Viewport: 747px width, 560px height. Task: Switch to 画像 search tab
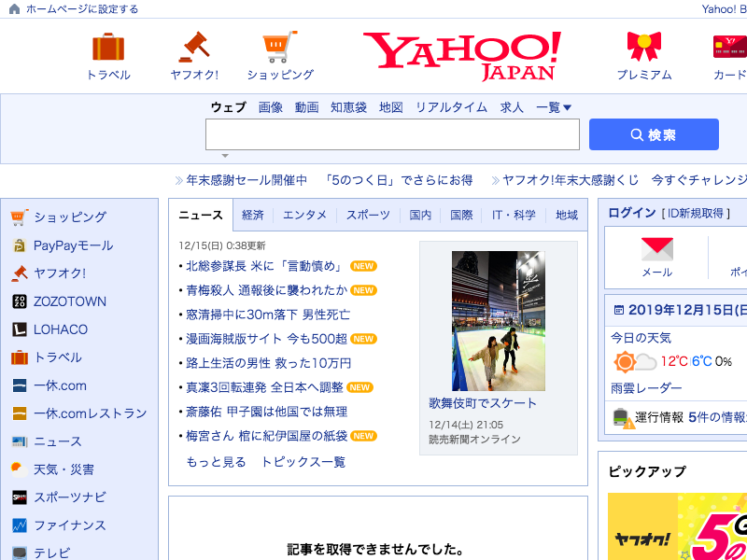tap(271, 107)
